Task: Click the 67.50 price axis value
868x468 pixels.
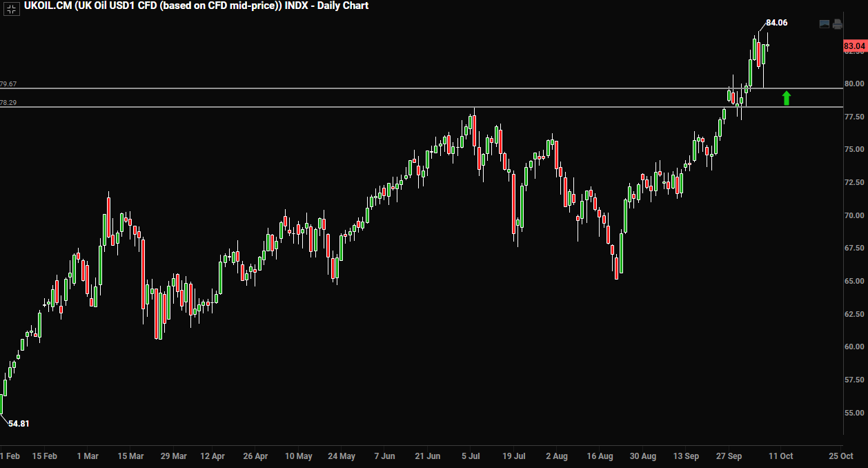Action: pyautogui.click(x=854, y=248)
